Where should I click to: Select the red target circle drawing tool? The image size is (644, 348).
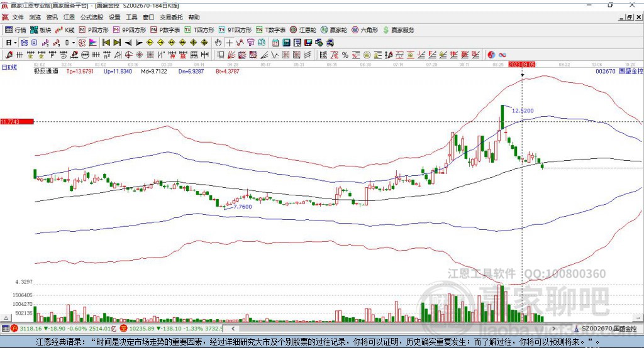128,55
